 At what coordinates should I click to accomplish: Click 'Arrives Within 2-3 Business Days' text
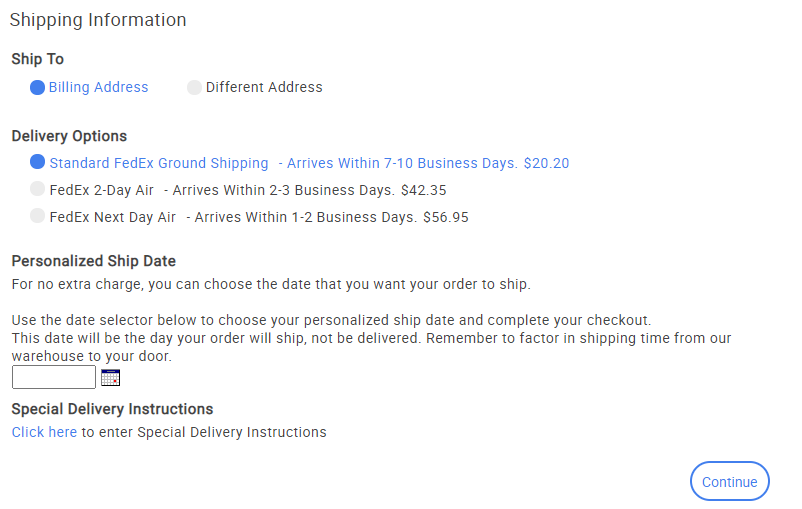click(283, 190)
